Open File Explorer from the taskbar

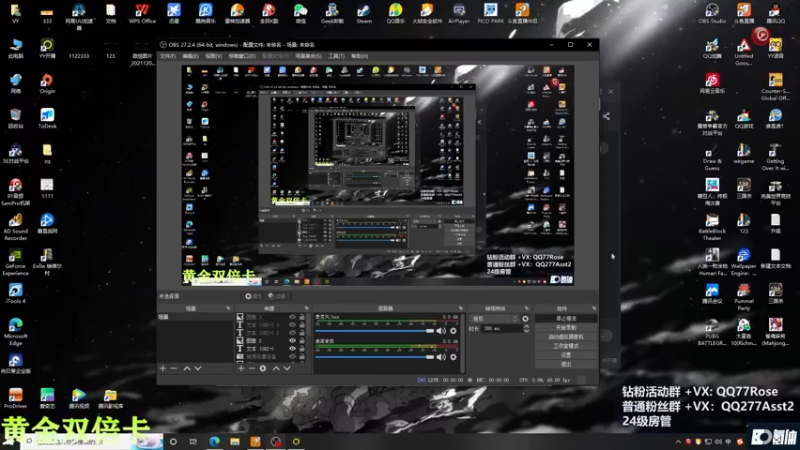tap(235, 441)
